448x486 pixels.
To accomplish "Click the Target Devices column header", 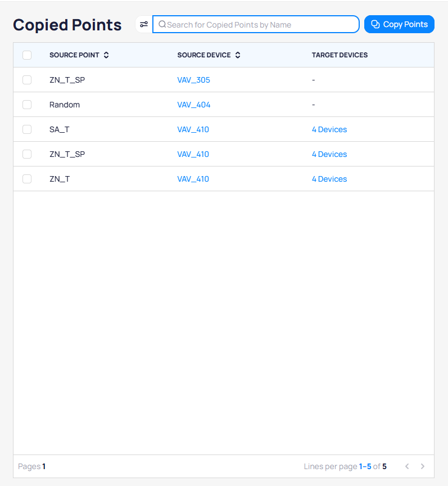I will [340, 55].
